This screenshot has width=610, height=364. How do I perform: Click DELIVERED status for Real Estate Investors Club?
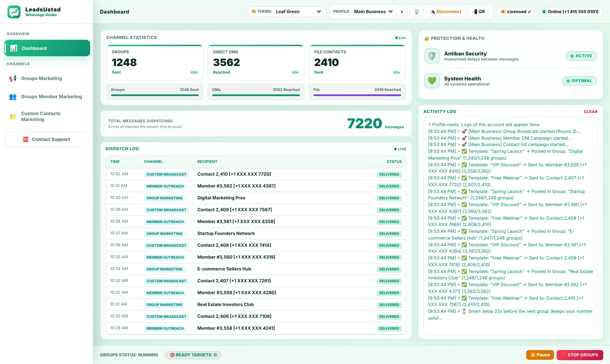[x=389, y=305]
